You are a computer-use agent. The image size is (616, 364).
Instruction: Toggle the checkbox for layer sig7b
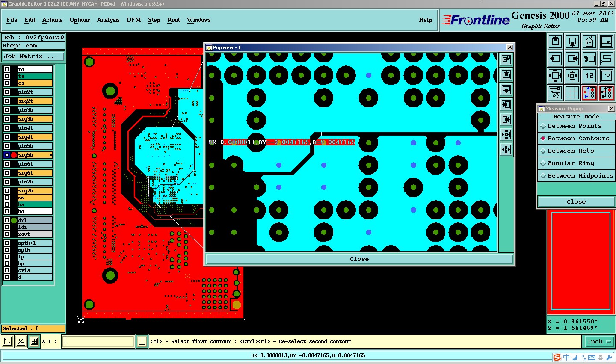pos(7,191)
